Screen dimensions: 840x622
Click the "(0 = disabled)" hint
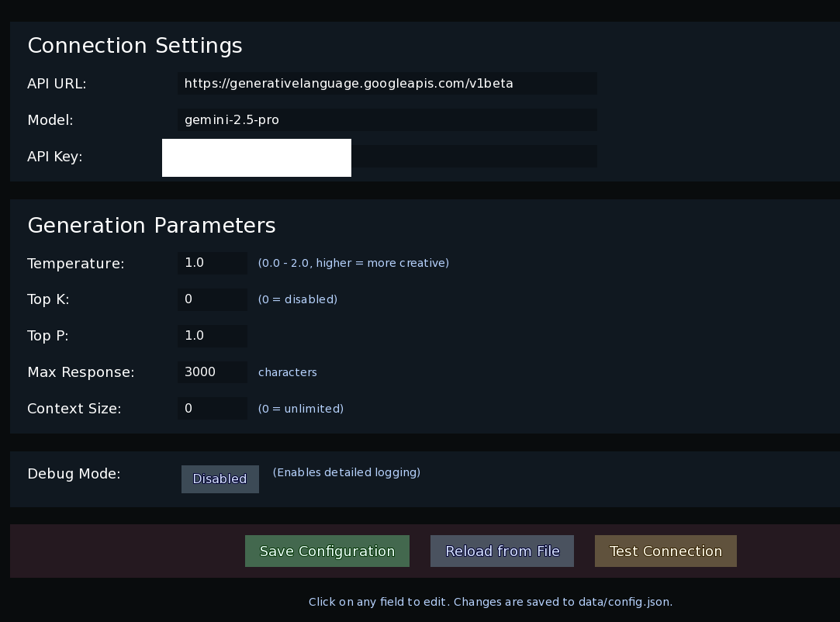[x=297, y=299]
